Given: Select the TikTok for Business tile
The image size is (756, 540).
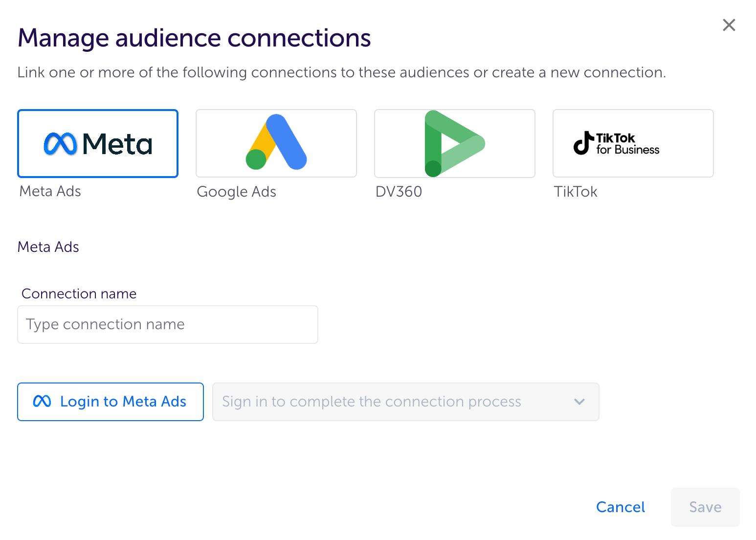Looking at the screenshot, I should pyautogui.click(x=633, y=143).
